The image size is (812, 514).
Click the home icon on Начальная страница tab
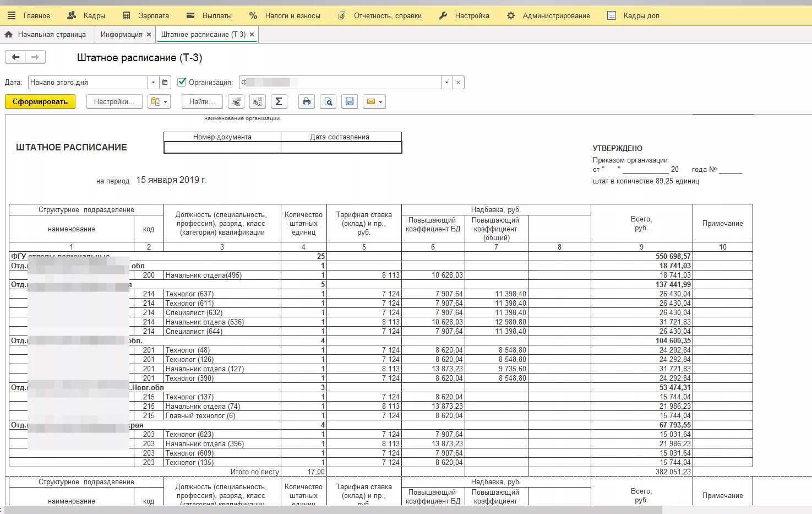point(8,34)
